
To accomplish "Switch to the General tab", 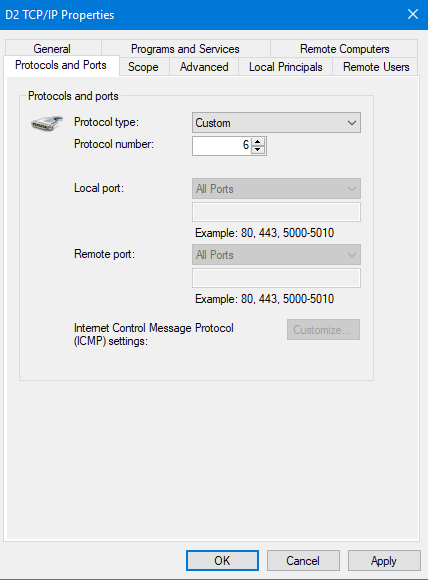I will 52,48.
